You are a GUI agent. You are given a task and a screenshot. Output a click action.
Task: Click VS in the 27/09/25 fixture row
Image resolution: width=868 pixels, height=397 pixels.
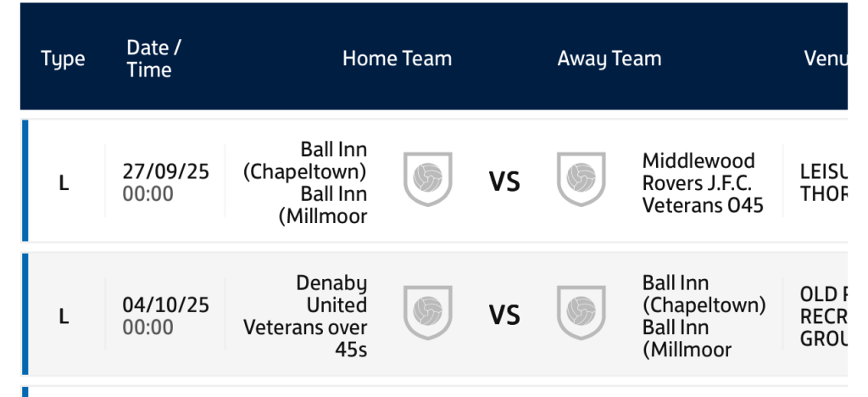pos(504,182)
